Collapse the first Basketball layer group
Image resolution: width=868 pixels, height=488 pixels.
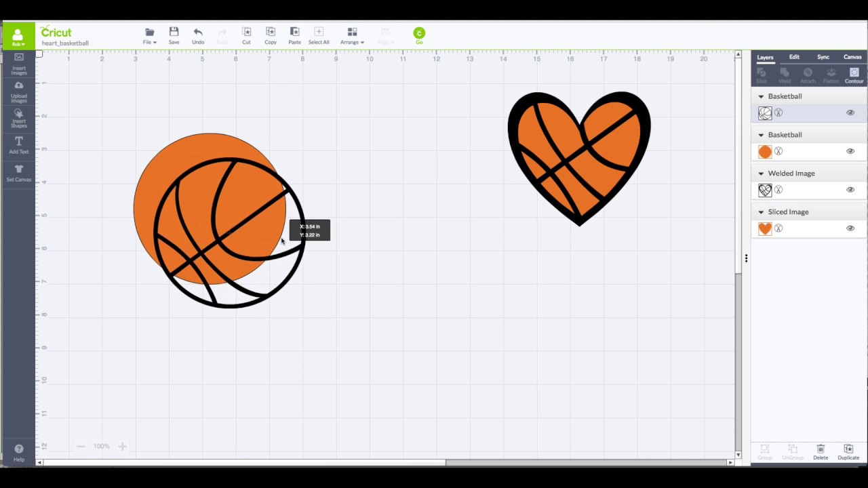coord(761,97)
